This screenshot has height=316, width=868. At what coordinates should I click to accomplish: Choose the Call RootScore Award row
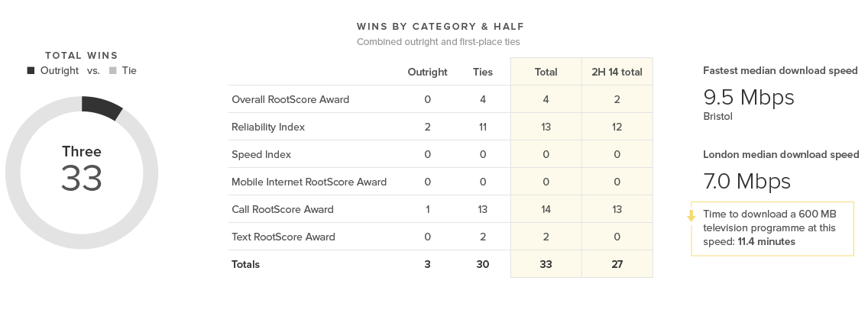(x=283, y=209)
